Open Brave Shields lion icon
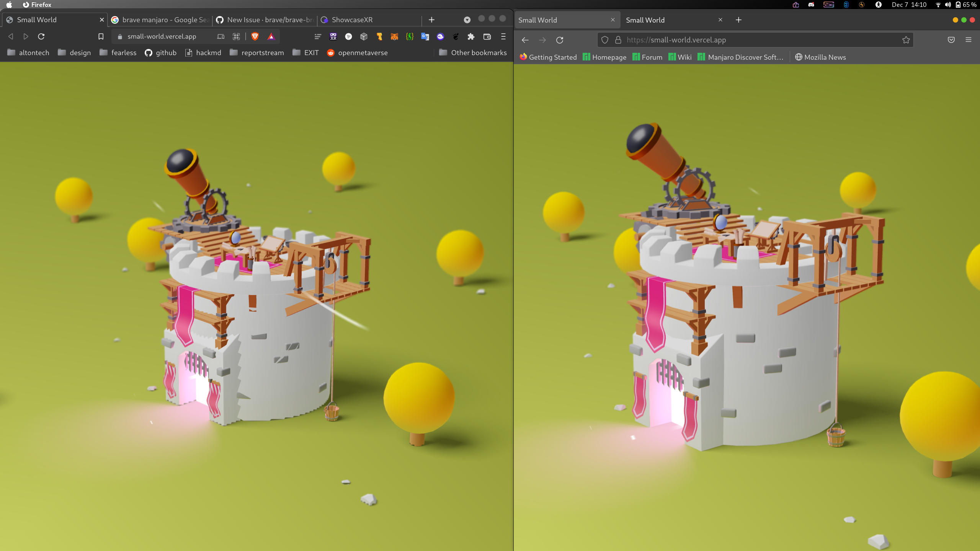The height and width of the screenshot is (551, 980). point(255,36)
